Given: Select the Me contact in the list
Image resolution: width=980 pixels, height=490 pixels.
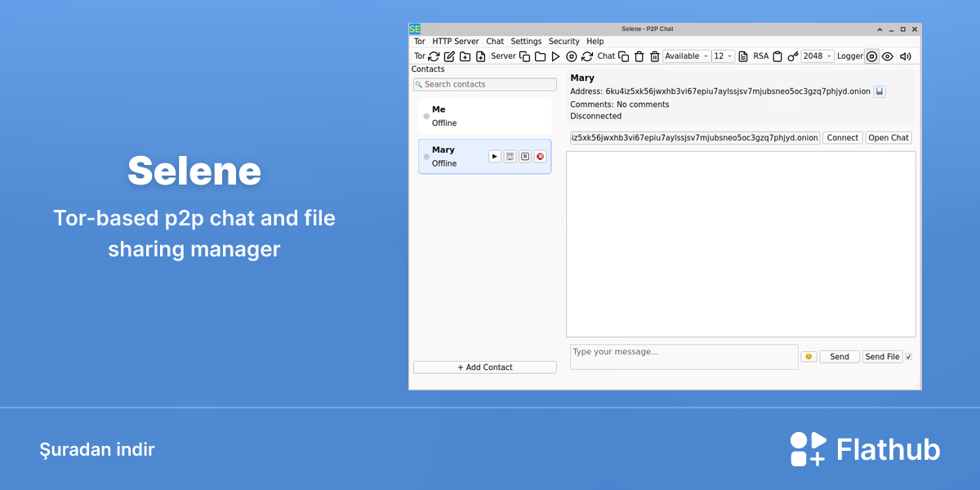Looking at the screenshot, I should 485,116.
